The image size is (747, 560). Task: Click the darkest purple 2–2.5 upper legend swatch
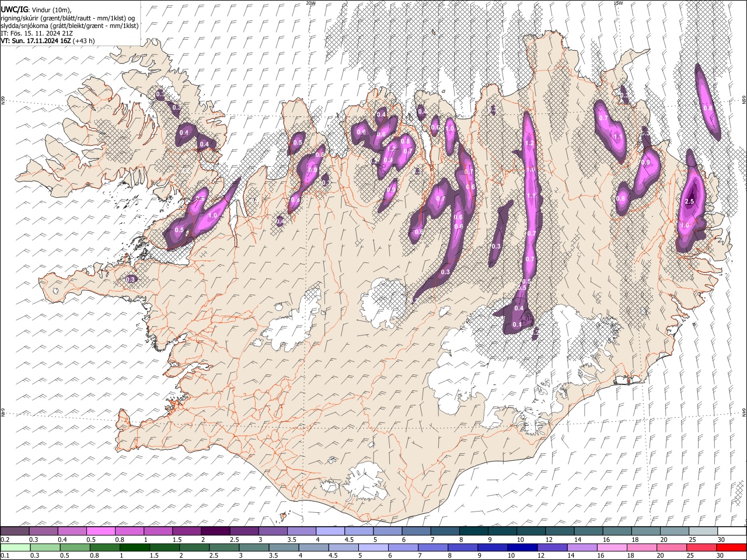point(215,530)
